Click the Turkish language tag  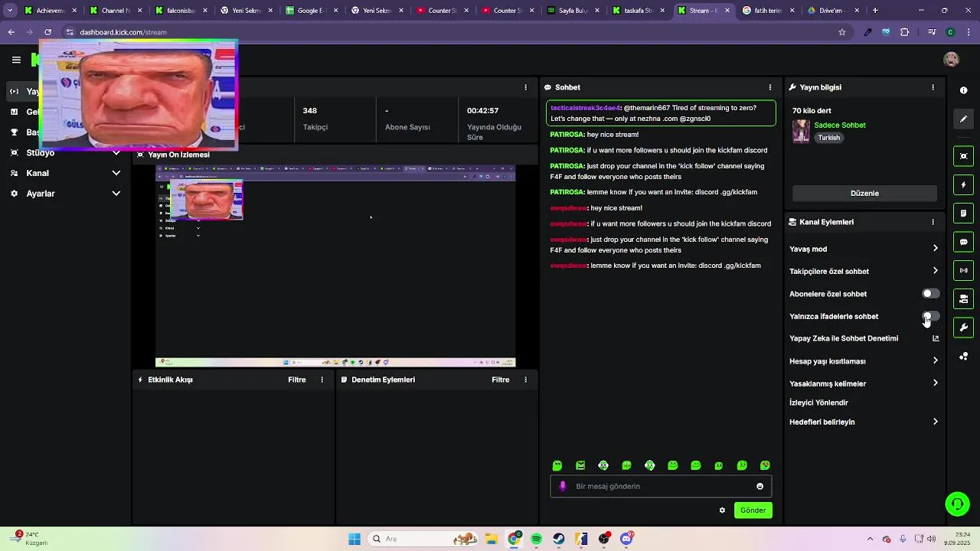(828, 138)
